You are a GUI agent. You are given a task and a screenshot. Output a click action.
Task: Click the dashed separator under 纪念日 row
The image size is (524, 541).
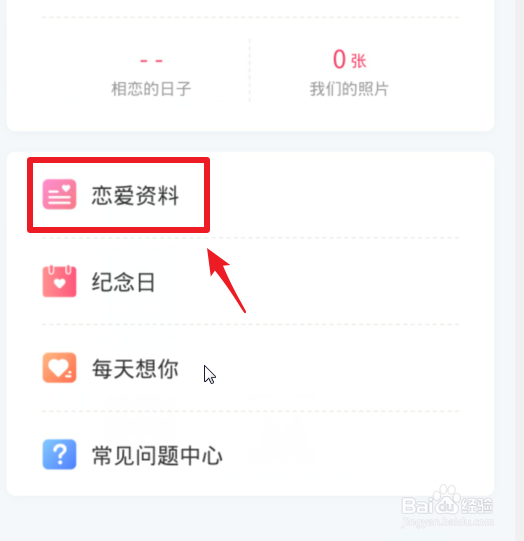click(x=251, y=324)
